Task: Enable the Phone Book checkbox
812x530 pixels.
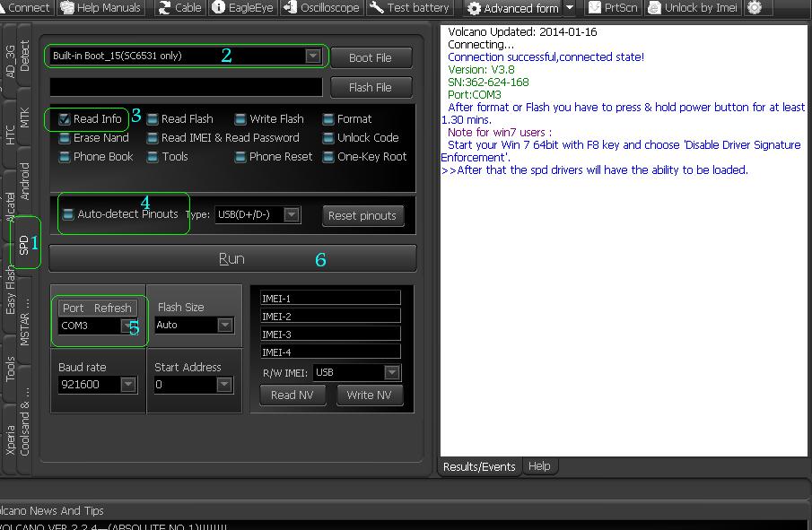Action: click(x=65, y=156)
